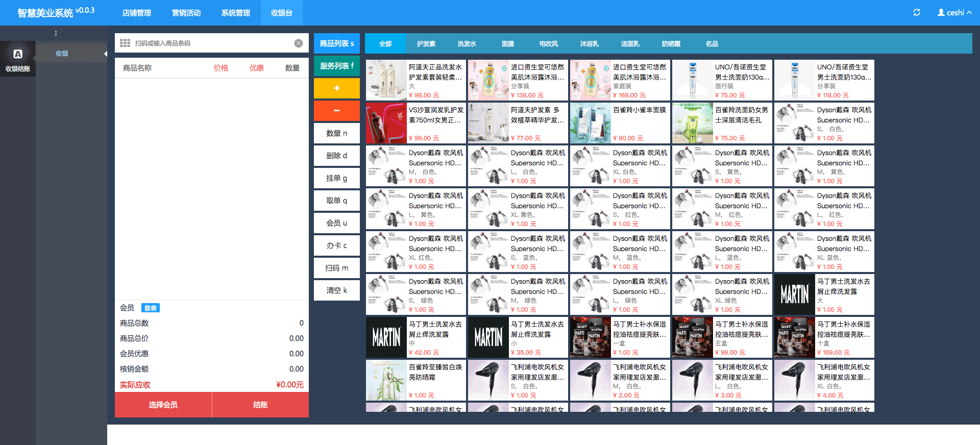Screen dimensions: 980x445
Task: Select 马丁男士洗发水 小 ¥35.00 product
Action: [518, 337]
